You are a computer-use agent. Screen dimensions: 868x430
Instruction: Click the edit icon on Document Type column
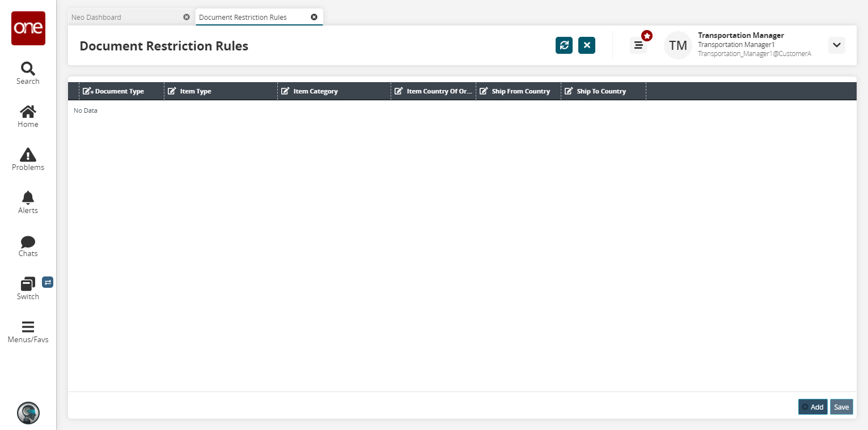87,91
